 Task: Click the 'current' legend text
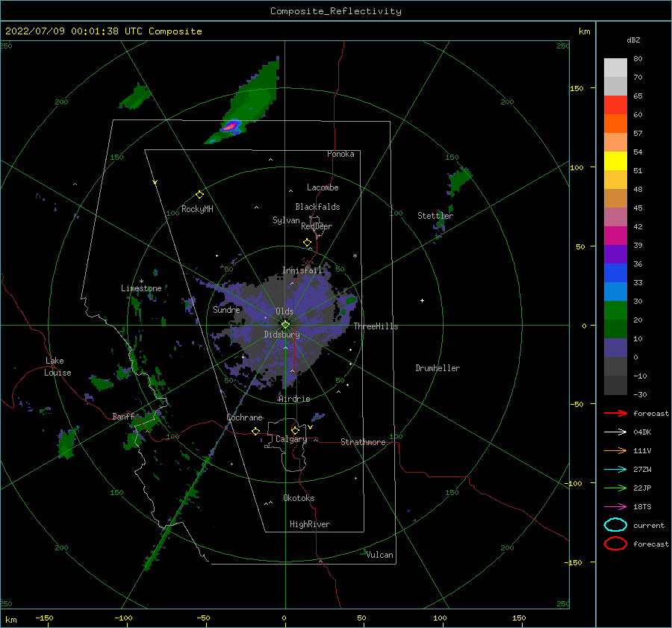pyautogui.click(x=649, y=525)
